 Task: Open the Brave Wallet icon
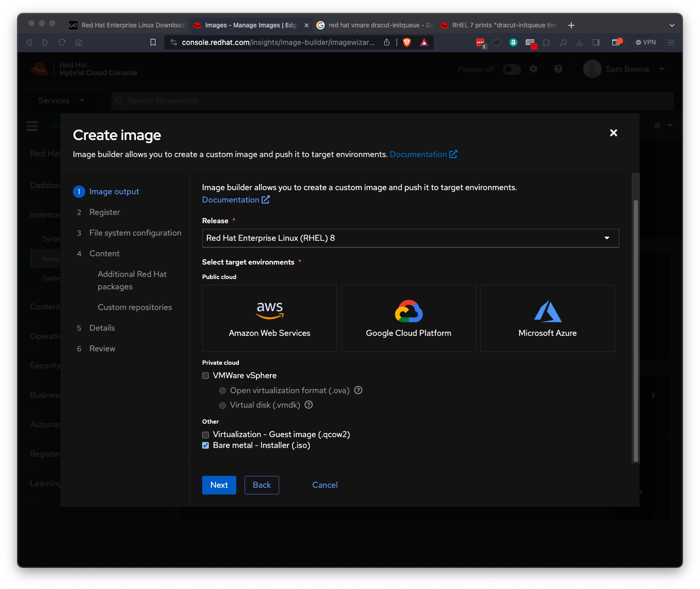(x=616, y=42)
